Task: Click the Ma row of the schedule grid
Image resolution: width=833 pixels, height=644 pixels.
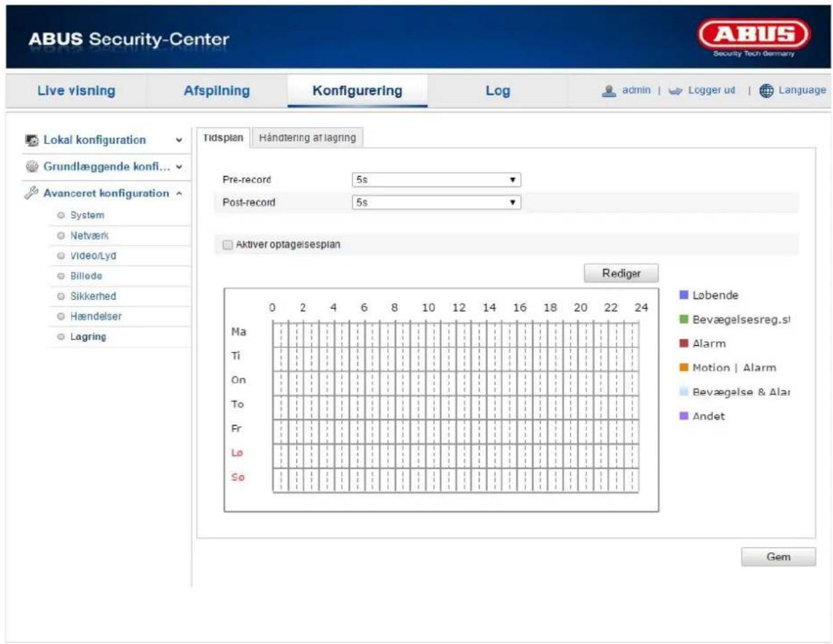Action: (456, 335)
